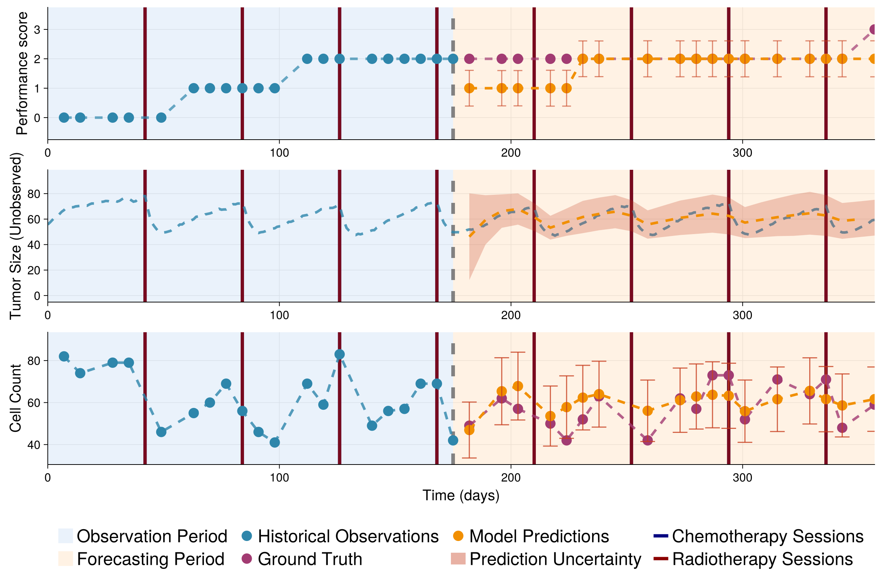Select the 'Model Predictions' legend label
882x588 pixels.
pyautogui.click(x=539, y=536)
